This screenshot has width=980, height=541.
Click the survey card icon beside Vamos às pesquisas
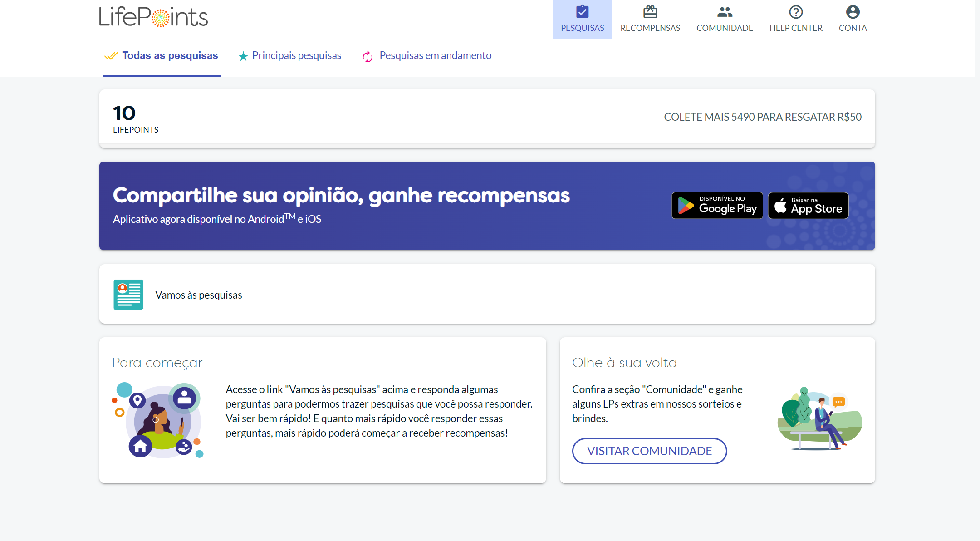pyautogui.click(x=128, y=294)
